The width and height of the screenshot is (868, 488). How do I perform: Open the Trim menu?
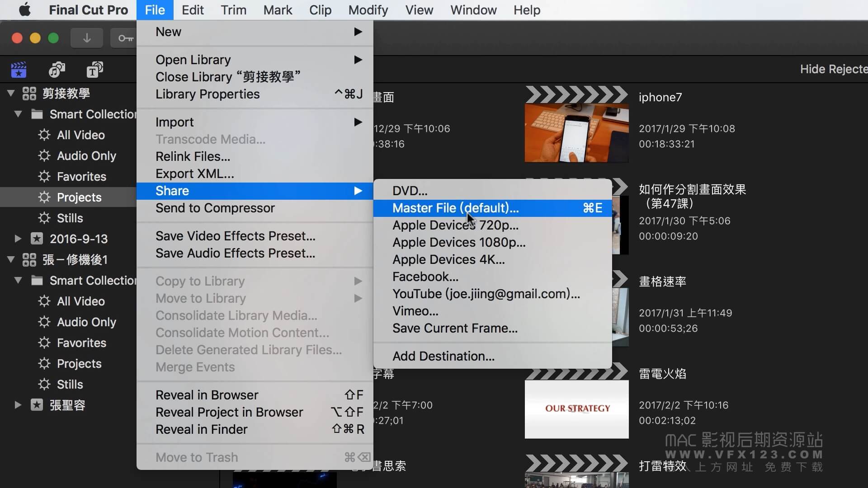pos(233,10)
